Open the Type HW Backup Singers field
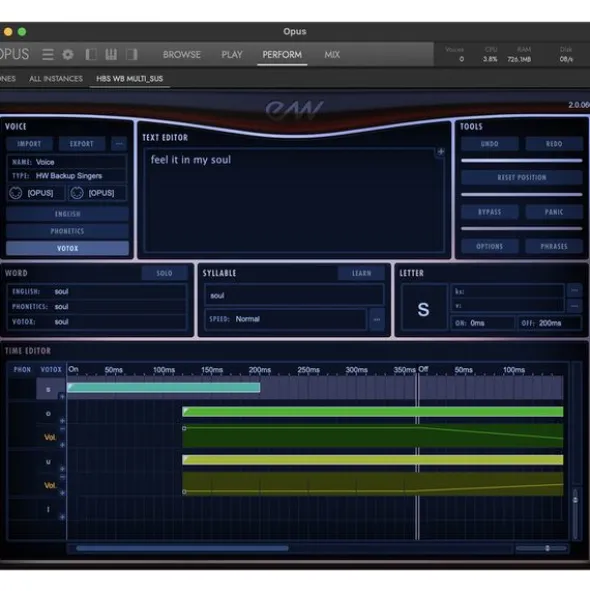The width and height of the screenshot is (590, 591). tap(67, 176)
